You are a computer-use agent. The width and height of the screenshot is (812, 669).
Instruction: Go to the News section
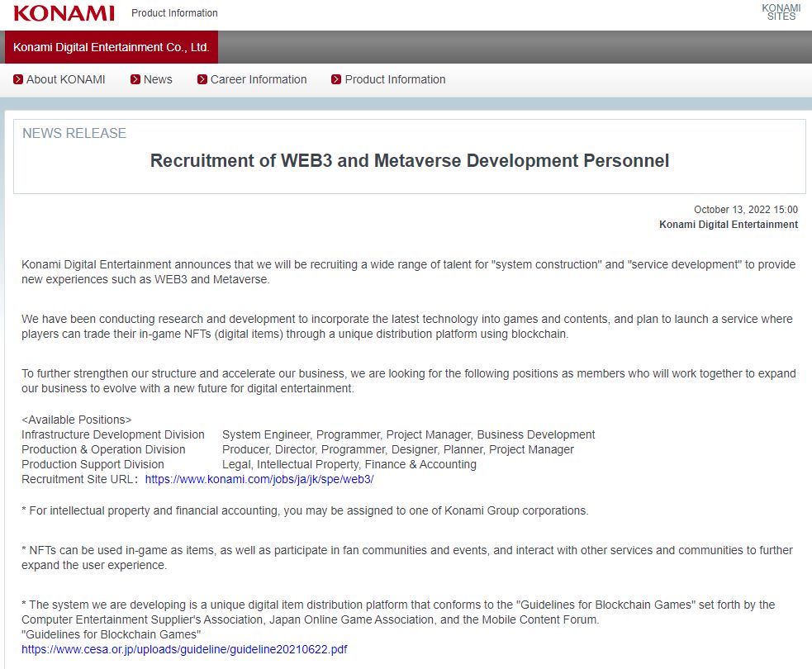158,79
